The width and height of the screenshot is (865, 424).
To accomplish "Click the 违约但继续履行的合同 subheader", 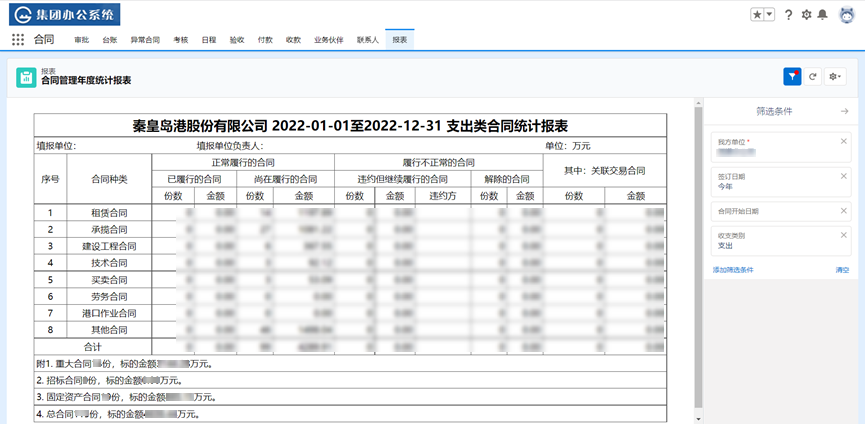I will point(403,179).
